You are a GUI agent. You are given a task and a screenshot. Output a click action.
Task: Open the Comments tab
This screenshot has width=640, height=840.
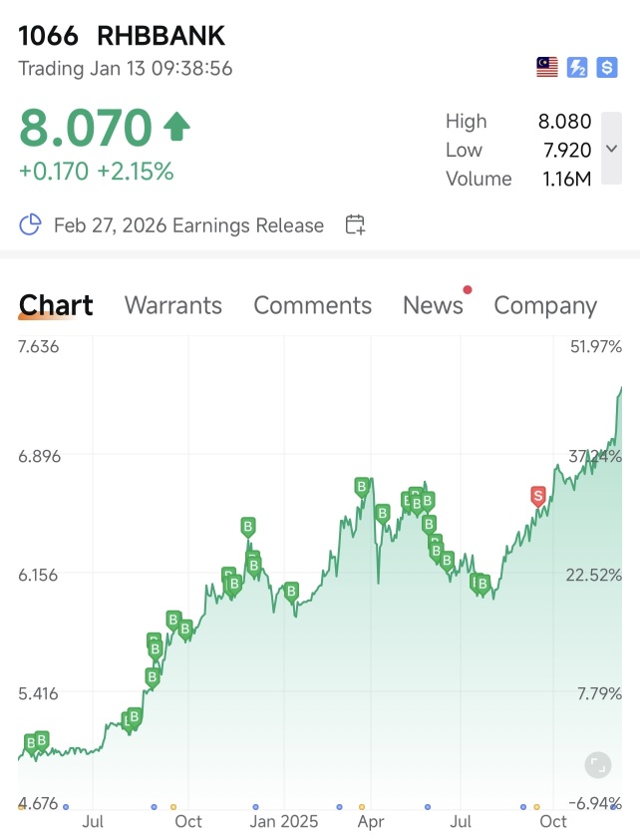(312, 305)
